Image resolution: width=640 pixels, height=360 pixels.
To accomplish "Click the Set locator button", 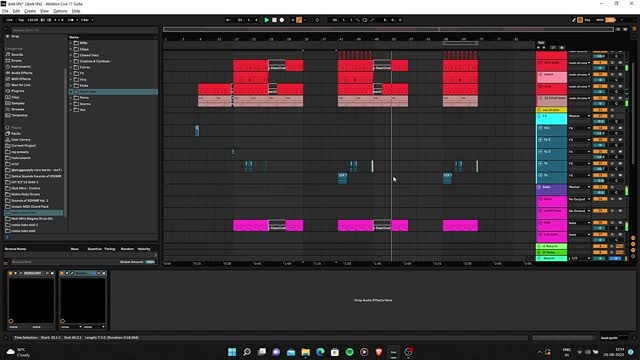I will (x=541, y=42).
